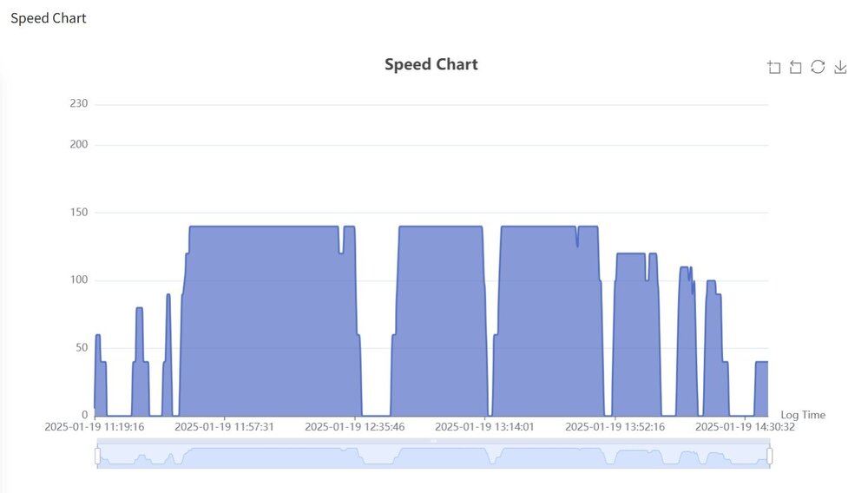Activate the area zoom tool
Image resolution: width=868 pixels, height=493 pixels.
tap(774, 68)
